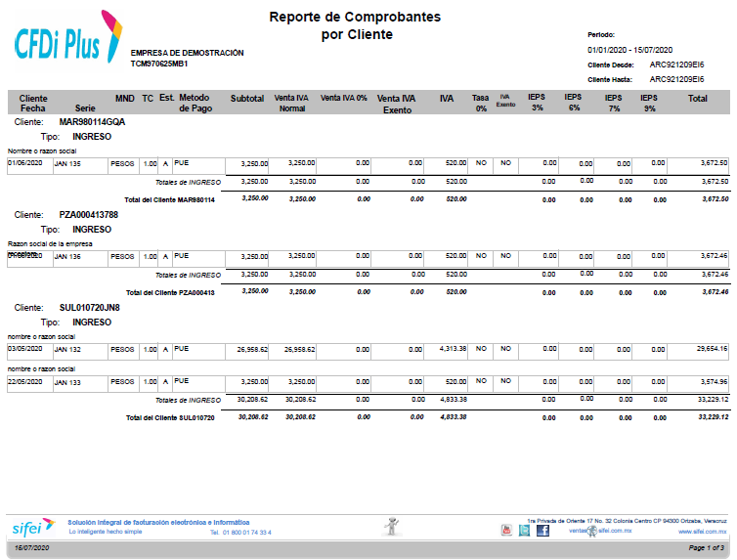Click the label 'Total del Cliente MAR980114'

click(170, 199)
